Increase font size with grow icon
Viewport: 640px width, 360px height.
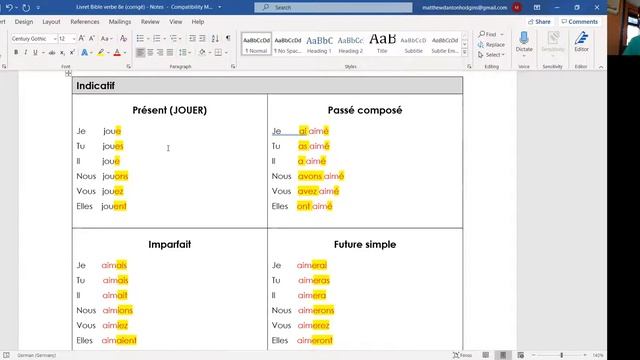[82, 38]
